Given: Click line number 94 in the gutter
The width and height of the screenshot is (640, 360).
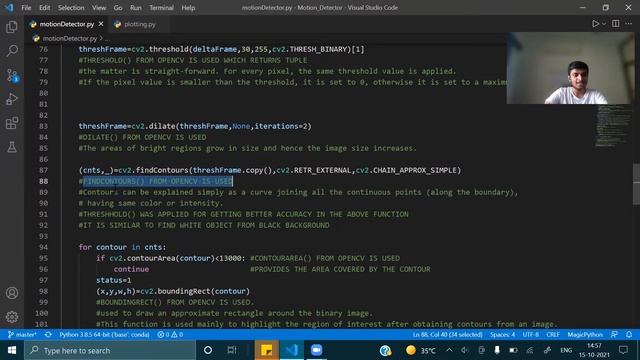Looking at the screenshot, I should pyautogui.click(x=43, y=247).
